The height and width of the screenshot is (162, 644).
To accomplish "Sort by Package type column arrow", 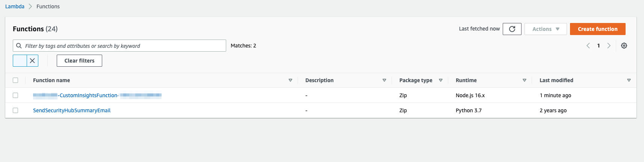I will (440, 80).
